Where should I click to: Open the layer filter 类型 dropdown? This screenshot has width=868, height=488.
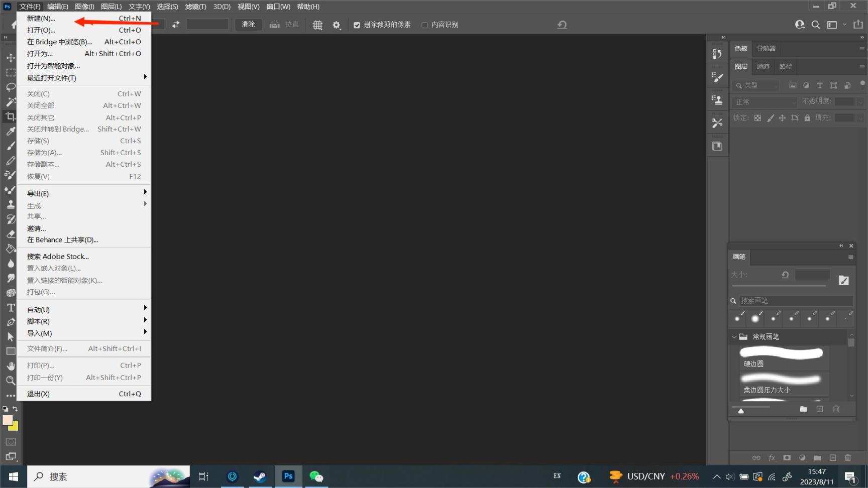click(x=756, y=85)
